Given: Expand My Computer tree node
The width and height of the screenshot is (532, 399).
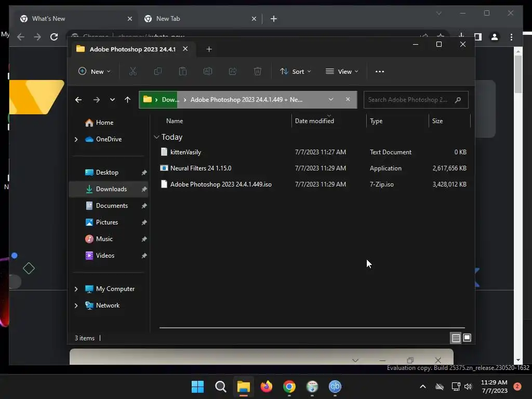Looking at the screenshot, I should pos(76,289).
